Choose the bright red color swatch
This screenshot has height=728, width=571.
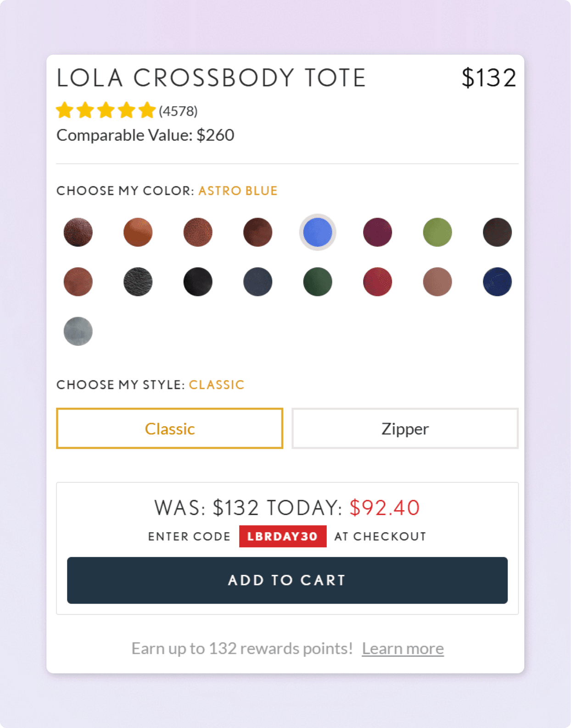coord(377,282)
